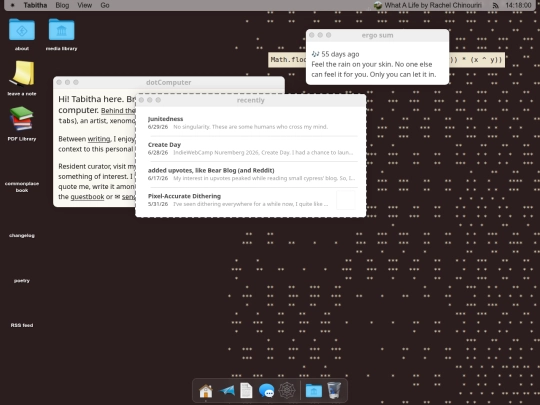This screenshot has width=540, height=405.
Task: Click the 55 days ago timestamp
Action: 340,54
